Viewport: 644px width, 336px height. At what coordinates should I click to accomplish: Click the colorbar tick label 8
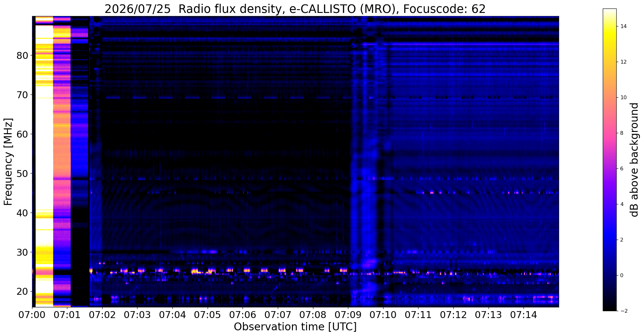(x=621, y=133)
